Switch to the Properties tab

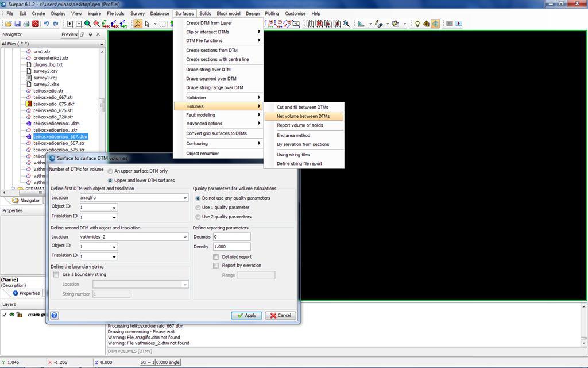click(26, 293)
